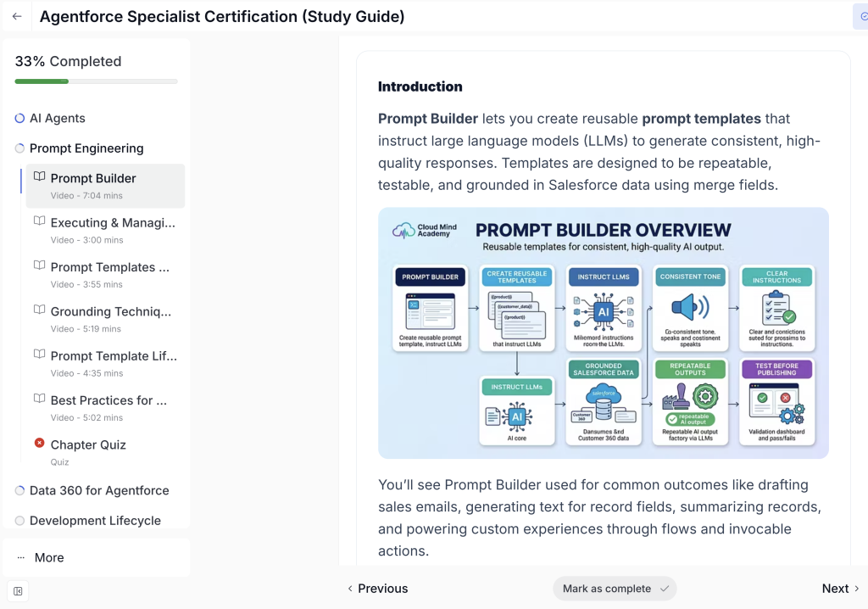868x609 pixels.
Task: Click the 'CREATE REUSABLE TEMPLATES' card in infographic
Action: 517,308
